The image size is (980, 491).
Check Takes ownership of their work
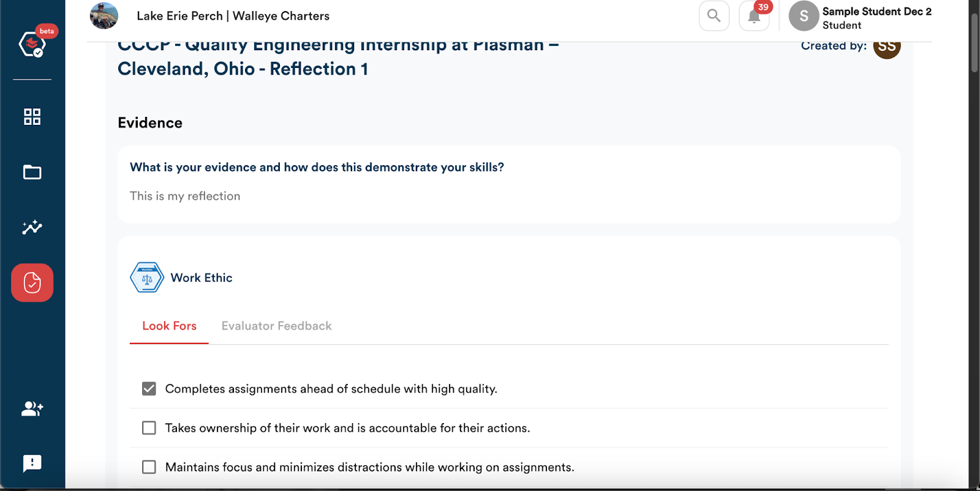click(x=149, y=428)
